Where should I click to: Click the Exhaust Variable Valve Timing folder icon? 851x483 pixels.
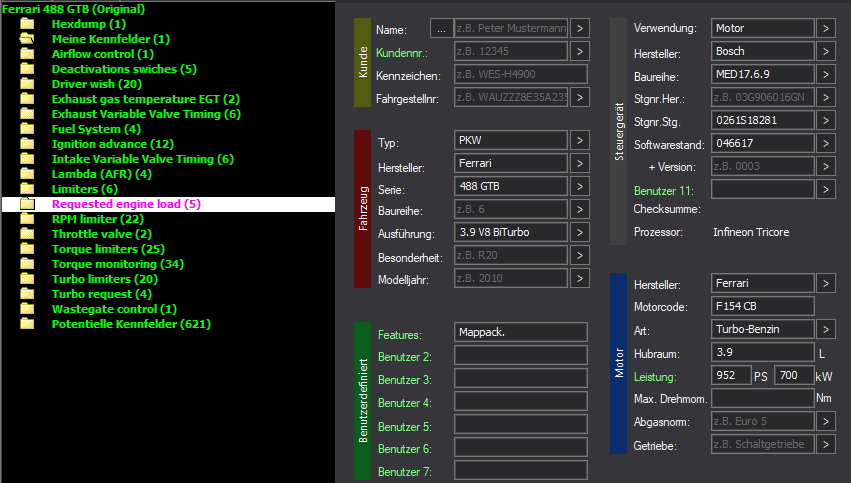(27, 114)
